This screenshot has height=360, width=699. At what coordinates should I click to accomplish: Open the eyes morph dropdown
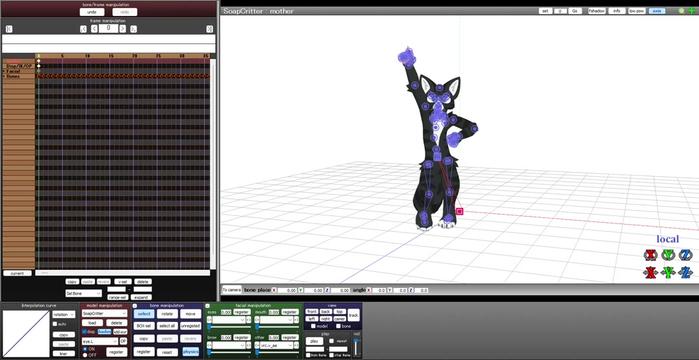(x=229, y=320)
